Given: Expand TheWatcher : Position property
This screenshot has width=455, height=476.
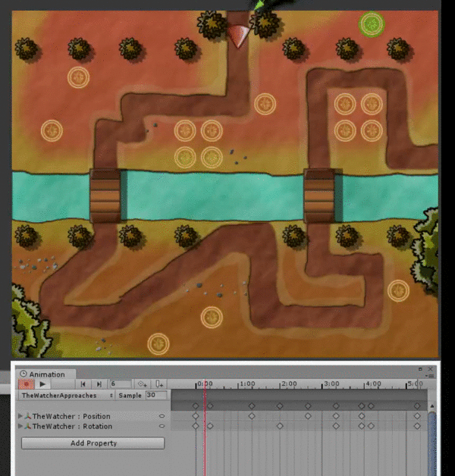Looking at the screenshot, I should coord(20,416).
